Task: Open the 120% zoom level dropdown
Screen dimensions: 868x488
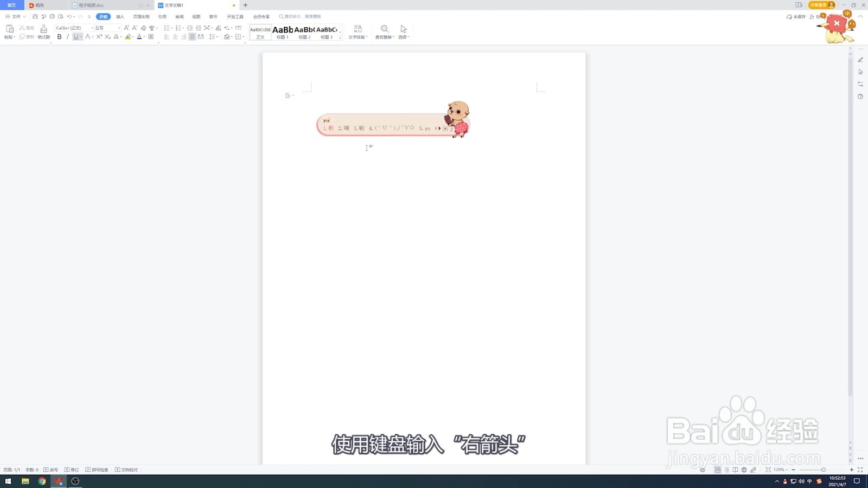Action: [x=781, y=470]
